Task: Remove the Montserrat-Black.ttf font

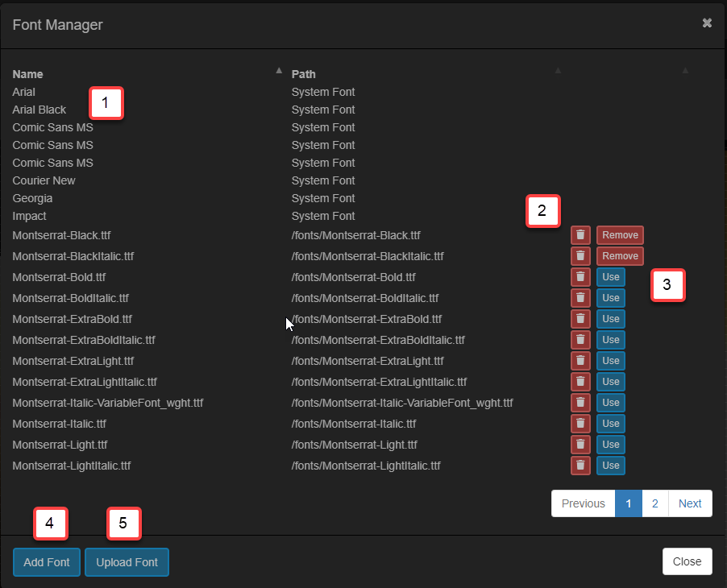Action: (x=619, y=235)
